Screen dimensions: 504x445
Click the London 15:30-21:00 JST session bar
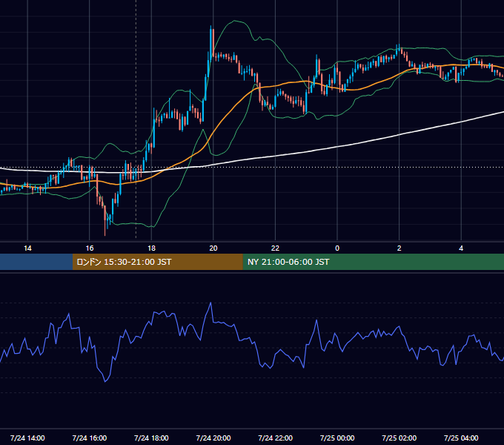pyautogui.click(x=157, y=262)
